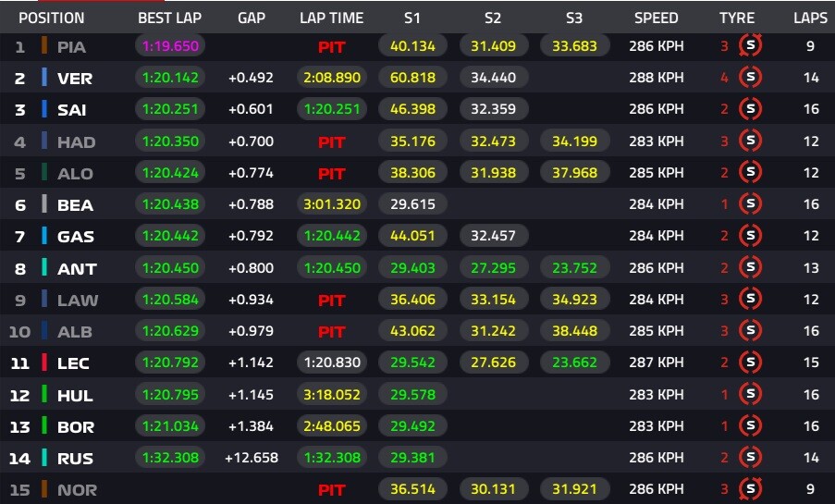The image size is (835, 504).
Task: Select ANT's tyre compound icon
Action: pyautogui.click(x=750, y=268)
